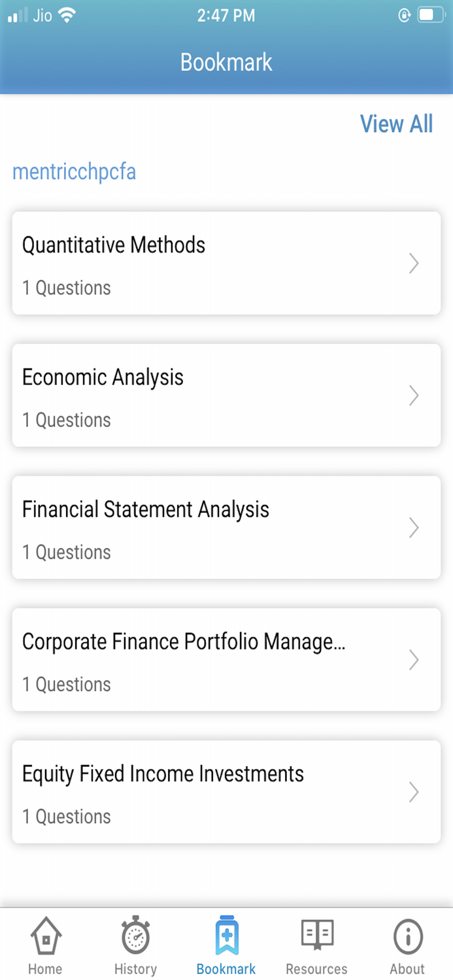This screenshot has width=453, height=980.
Task: Tap the View All link
Action: 396,123
